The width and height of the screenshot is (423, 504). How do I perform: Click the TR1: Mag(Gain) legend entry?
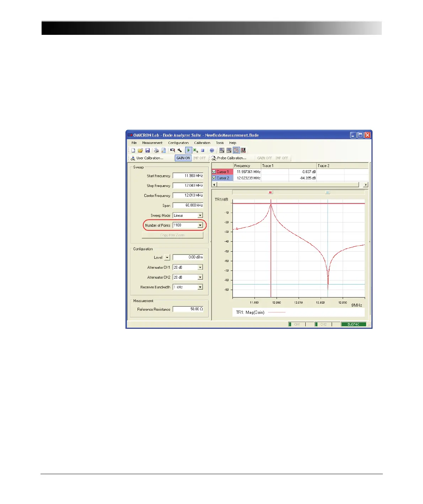coord(261,312)
